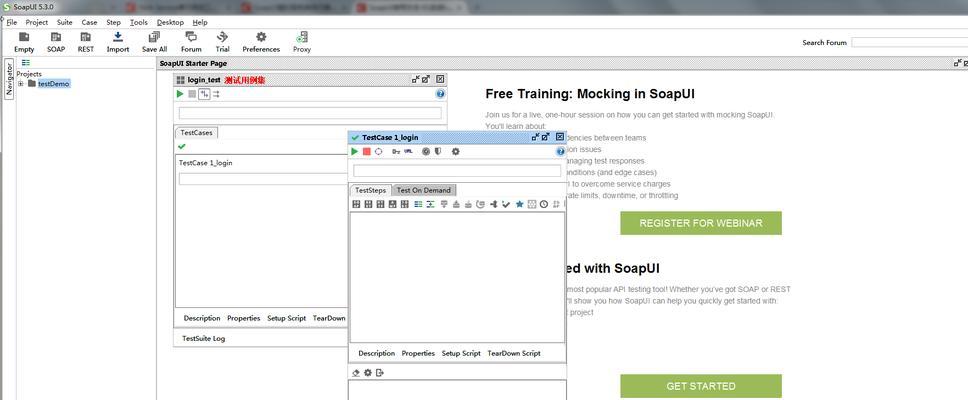
Task: Click the TestSuite Log bar
Action: (261, 338)
